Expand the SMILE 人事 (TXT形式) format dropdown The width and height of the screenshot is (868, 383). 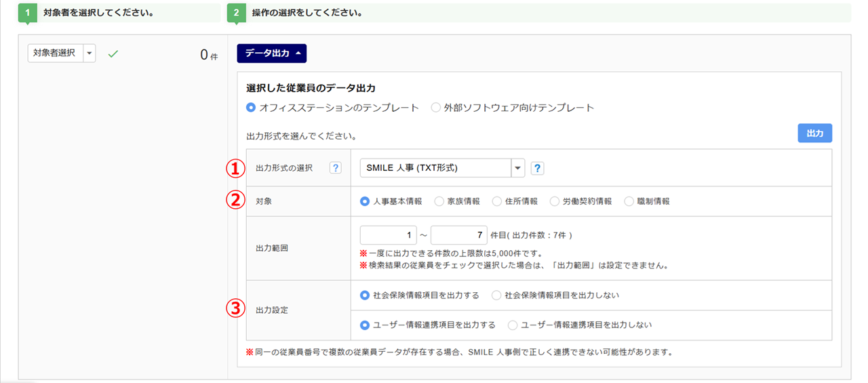coord(518,168)
